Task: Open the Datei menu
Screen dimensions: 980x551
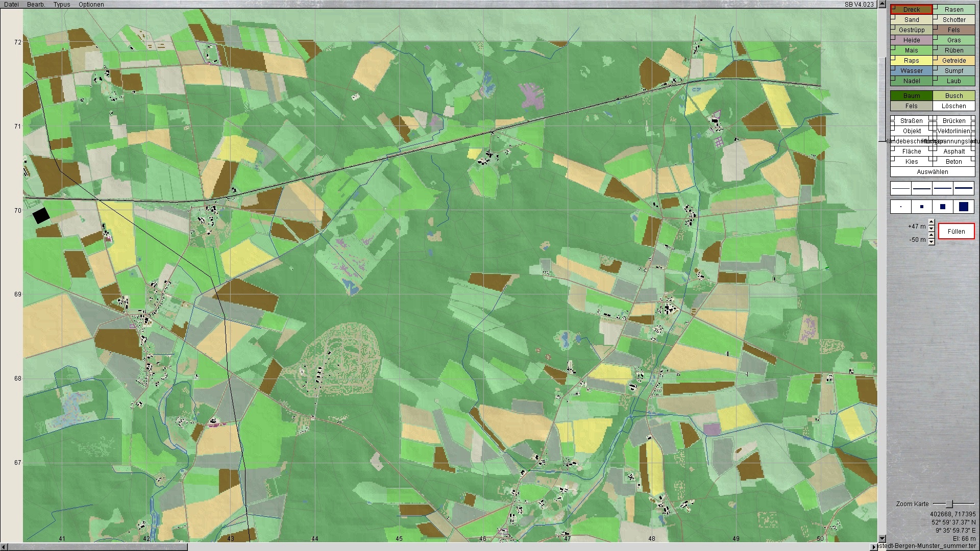Action: [11, 4]
